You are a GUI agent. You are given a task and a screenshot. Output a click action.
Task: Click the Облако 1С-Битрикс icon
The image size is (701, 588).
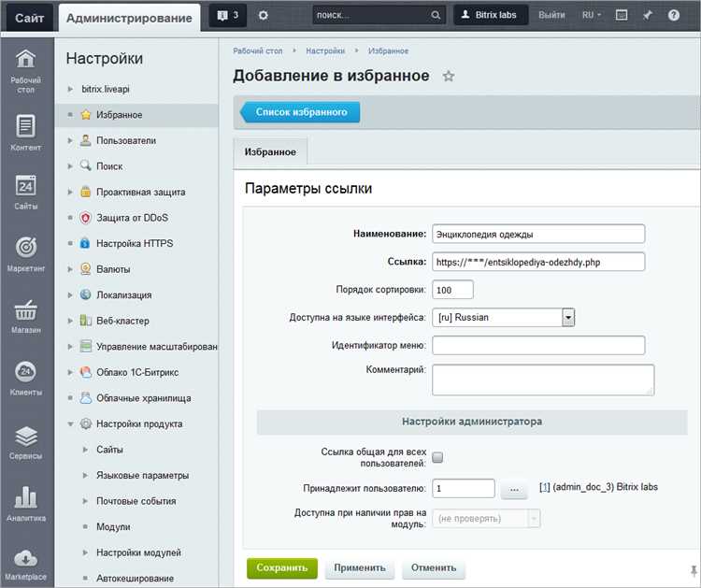tap(85, 372)
